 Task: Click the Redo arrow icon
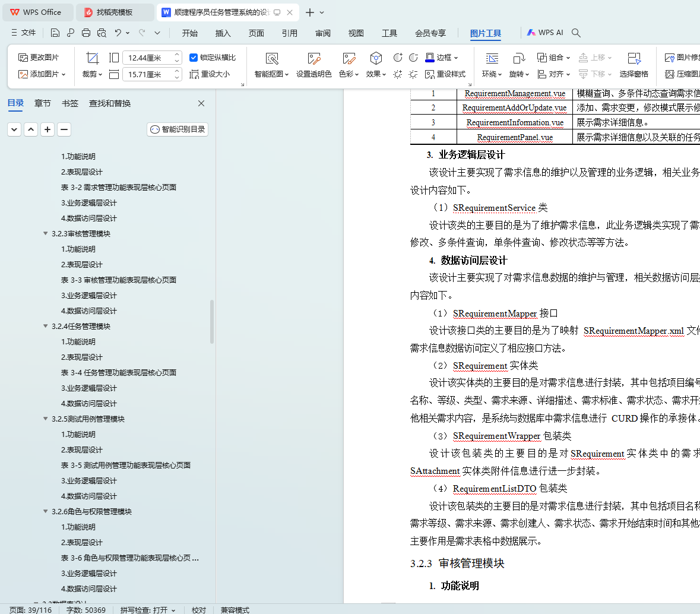pyautogui.click(x=142, y=33)
